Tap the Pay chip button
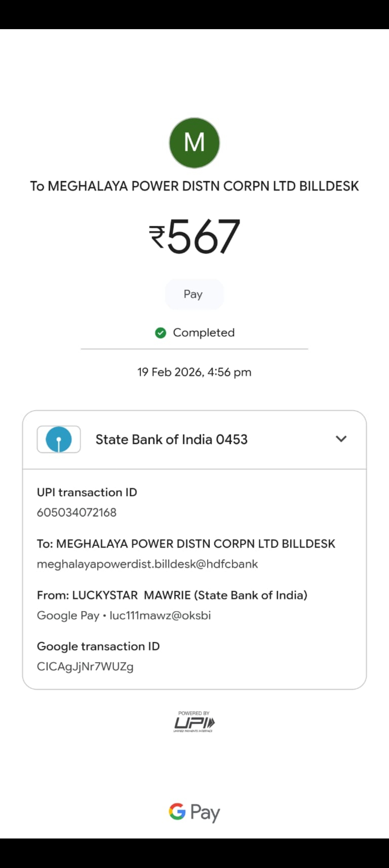Screen dimensions: 389x868 [194, 294]
